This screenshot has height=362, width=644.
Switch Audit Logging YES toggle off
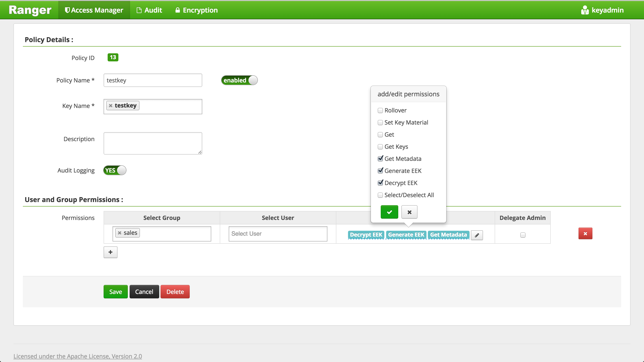pyautogui.click(x=115, y=170)
